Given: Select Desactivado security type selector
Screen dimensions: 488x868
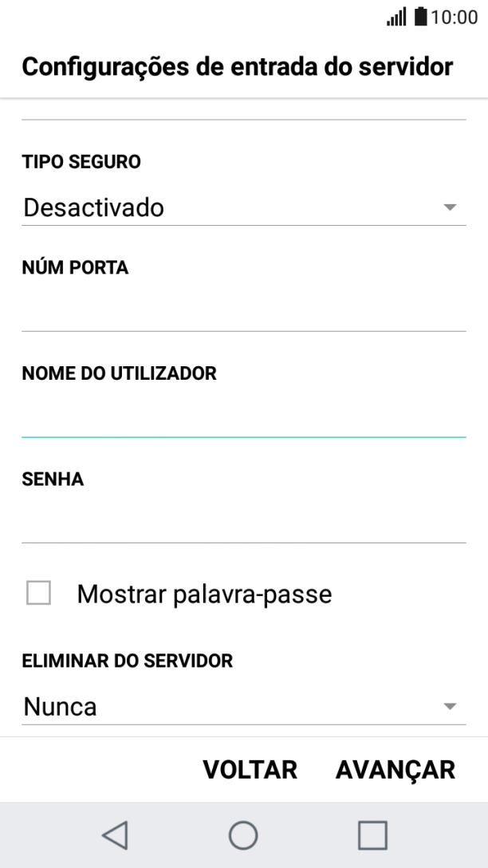Looking at the screenshot, I should [x=94, y=207].
